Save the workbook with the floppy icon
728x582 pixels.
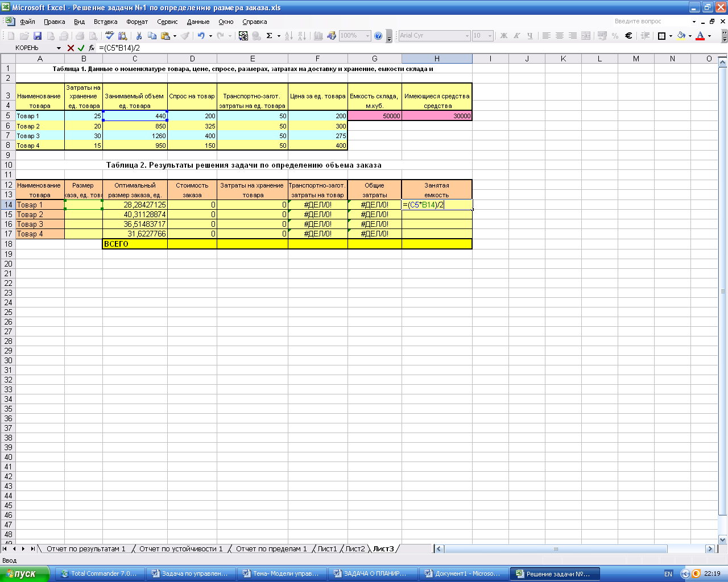point(38,35)
